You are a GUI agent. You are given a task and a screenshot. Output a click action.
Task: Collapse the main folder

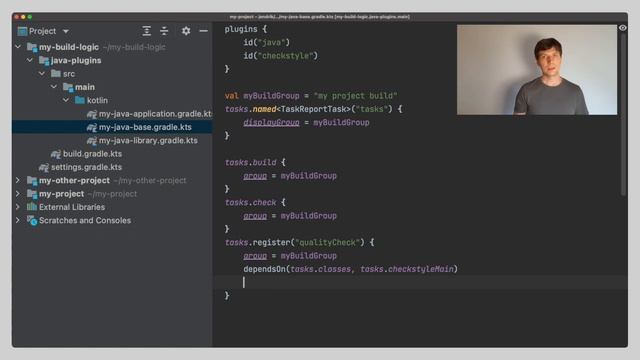[x=54, y=87]
